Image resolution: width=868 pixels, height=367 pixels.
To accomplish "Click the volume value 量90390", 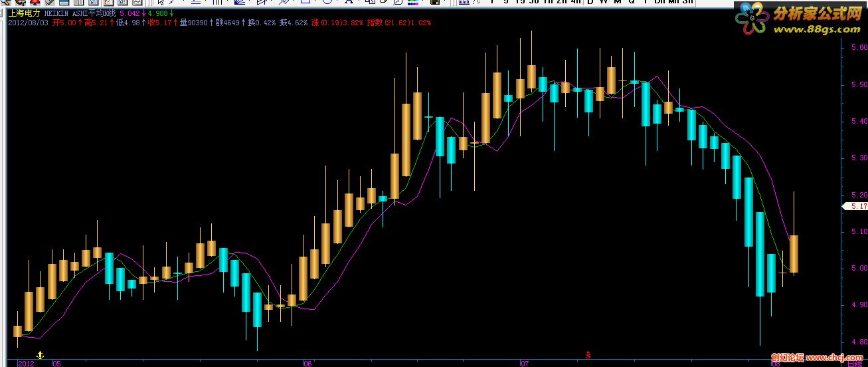I will tap(193, 23).
